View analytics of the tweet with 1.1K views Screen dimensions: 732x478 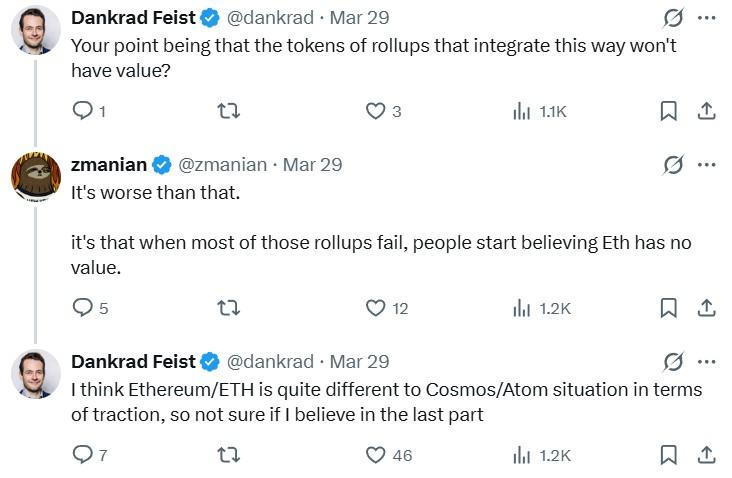(x=521, y=111)
